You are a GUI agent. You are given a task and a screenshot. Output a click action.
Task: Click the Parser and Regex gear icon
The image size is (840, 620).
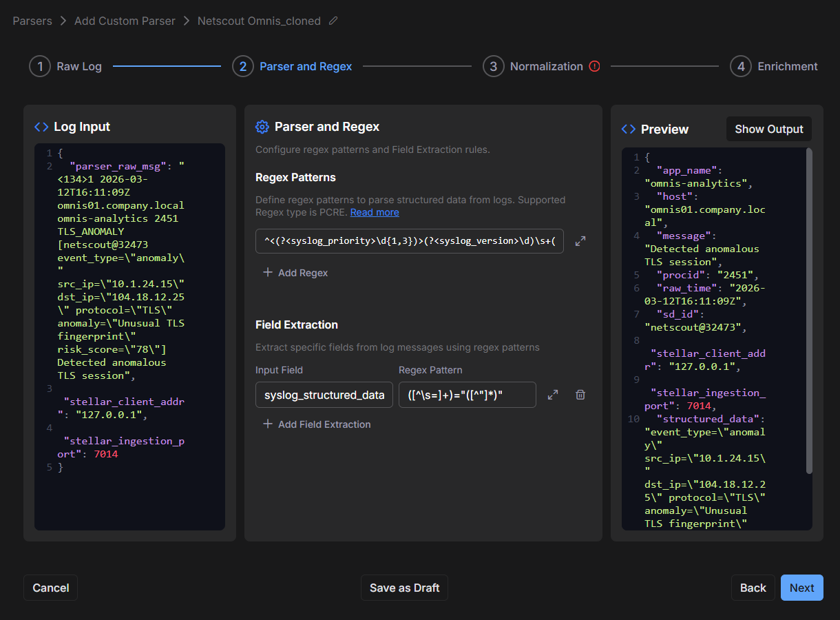(x=262, y=127)
